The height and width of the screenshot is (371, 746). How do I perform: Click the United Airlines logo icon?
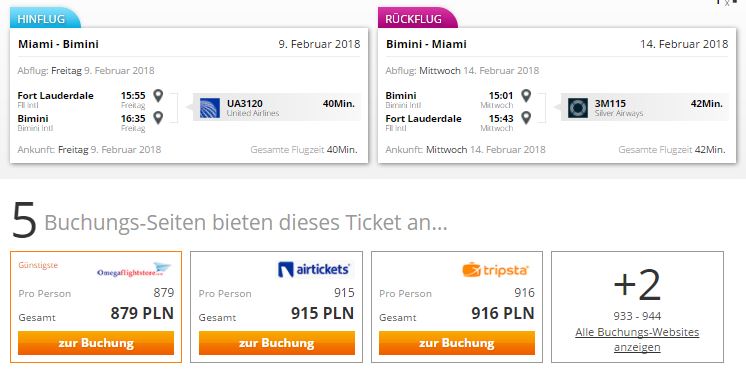[x=210, y=108]
